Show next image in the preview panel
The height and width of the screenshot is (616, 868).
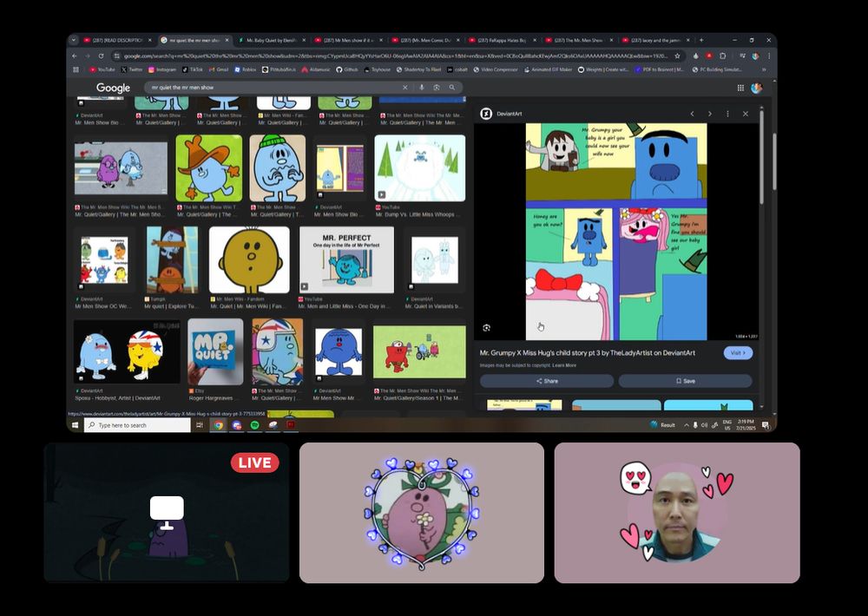(710, 114)
